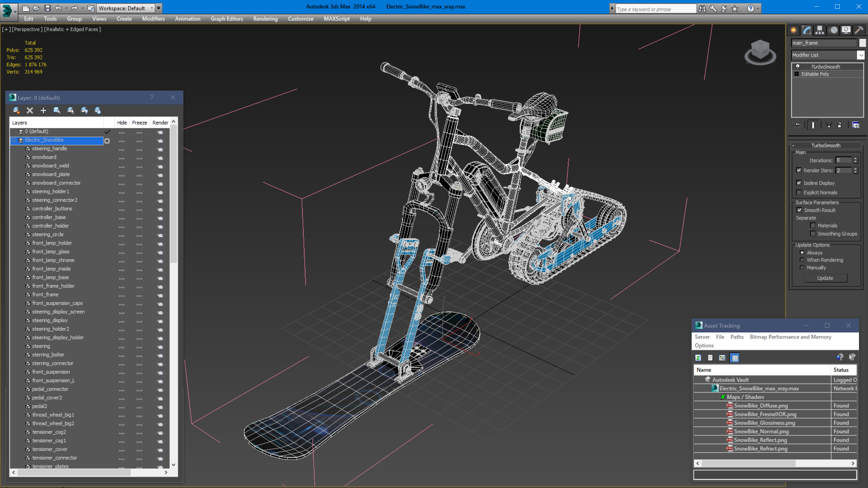Screen dimensions: 868x488
Task: Click the Realistic + Edged Faces viewport label
Action: pos(72,29)
